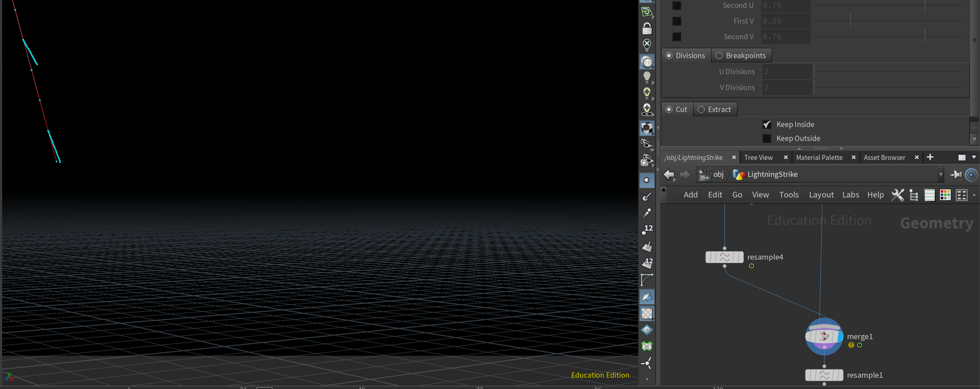The image size is (980, 389).
Task: Open the Add menu
Action: (691, 195)
